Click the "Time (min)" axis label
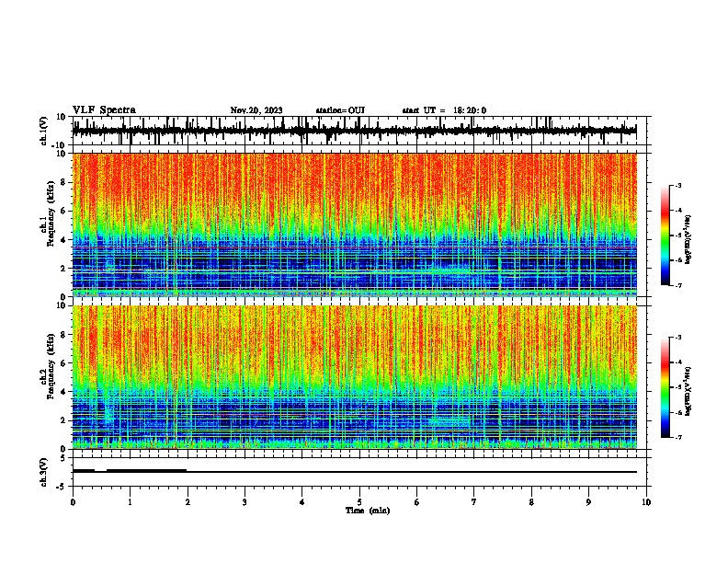Screen dimensions: 728x563 click(368, 511)
